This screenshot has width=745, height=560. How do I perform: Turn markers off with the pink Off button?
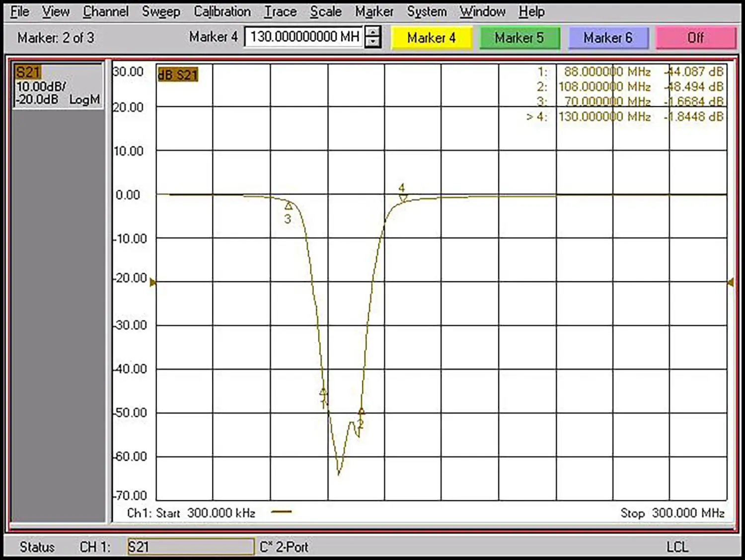point(695,38)
